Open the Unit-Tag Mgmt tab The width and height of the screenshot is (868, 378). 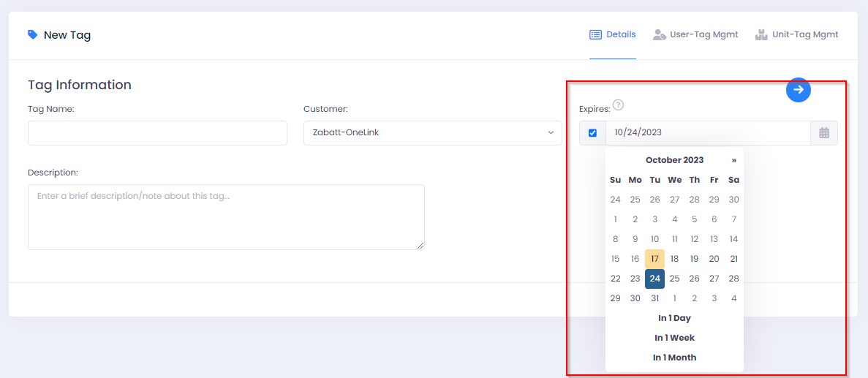pos(796,34)
